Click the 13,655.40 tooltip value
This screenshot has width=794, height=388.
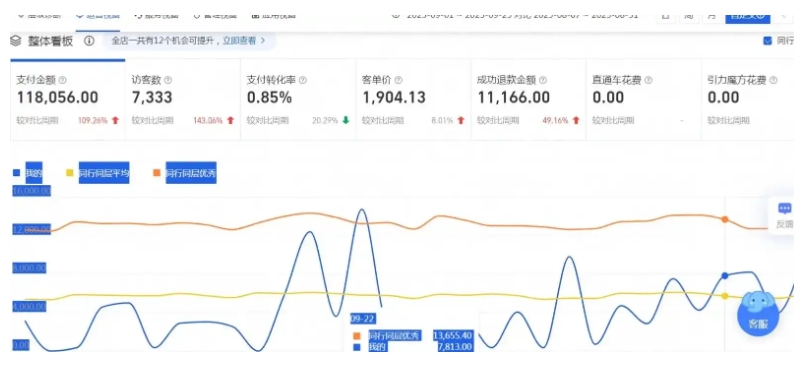[x=453, y=335]
